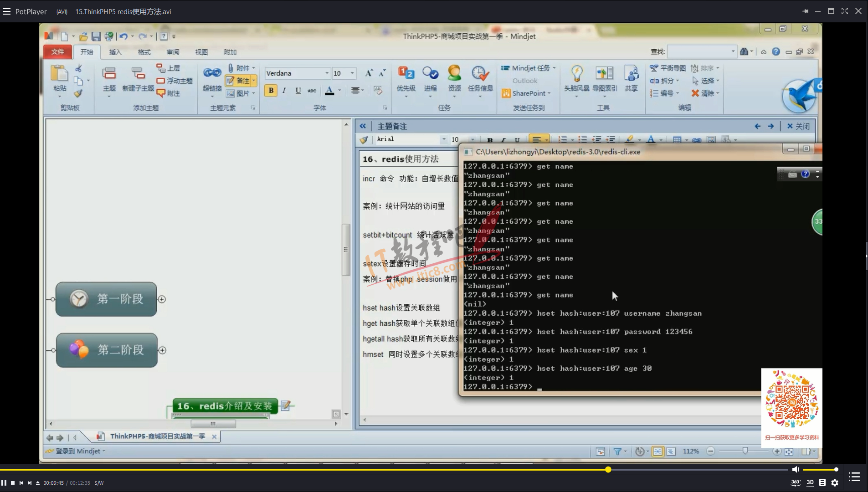Open Mindjet help question icon
Image resolution: width=868 pixels, height=492 pixels.
776,51
